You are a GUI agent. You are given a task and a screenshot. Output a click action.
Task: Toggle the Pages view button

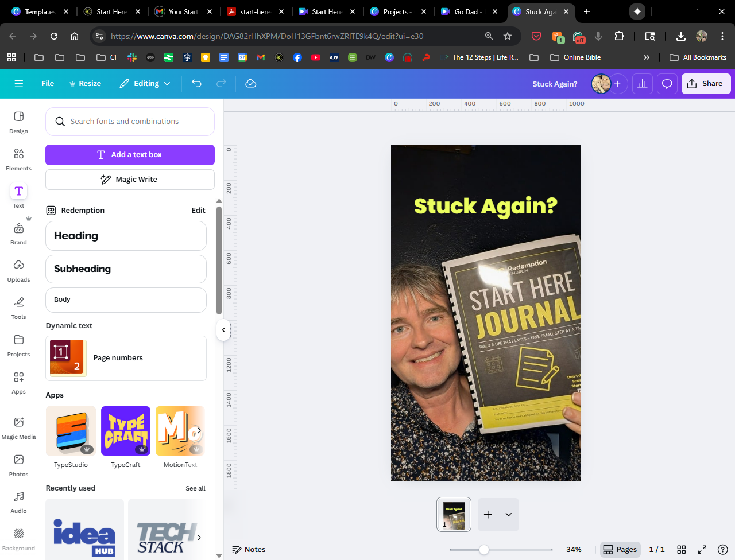620,549
